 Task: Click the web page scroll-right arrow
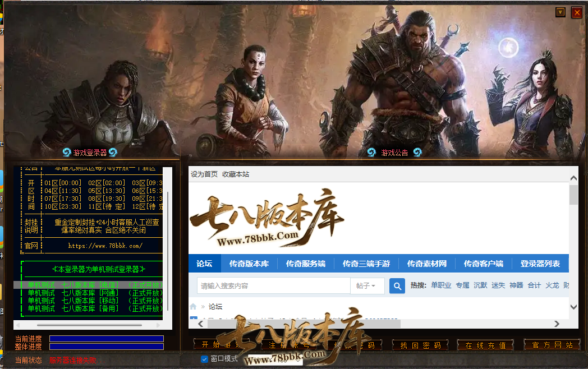coord(557,324)
